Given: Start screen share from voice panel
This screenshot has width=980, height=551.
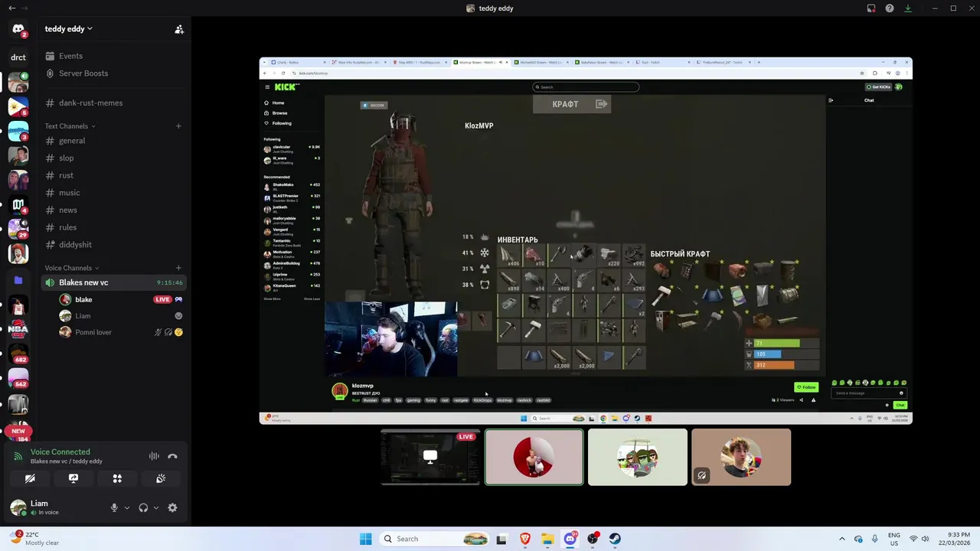Looking at the screenshot, I should tap(73, 478).
